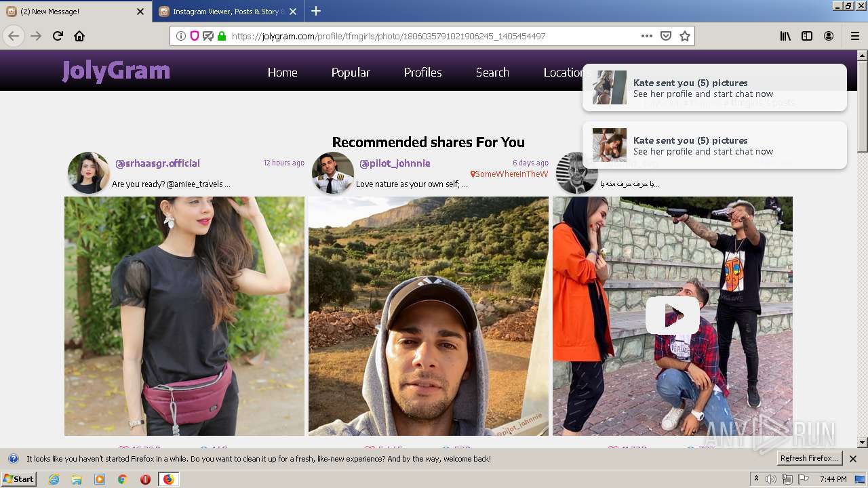
Task: Click the browser Back arrow button
Action: coord(14,36)
